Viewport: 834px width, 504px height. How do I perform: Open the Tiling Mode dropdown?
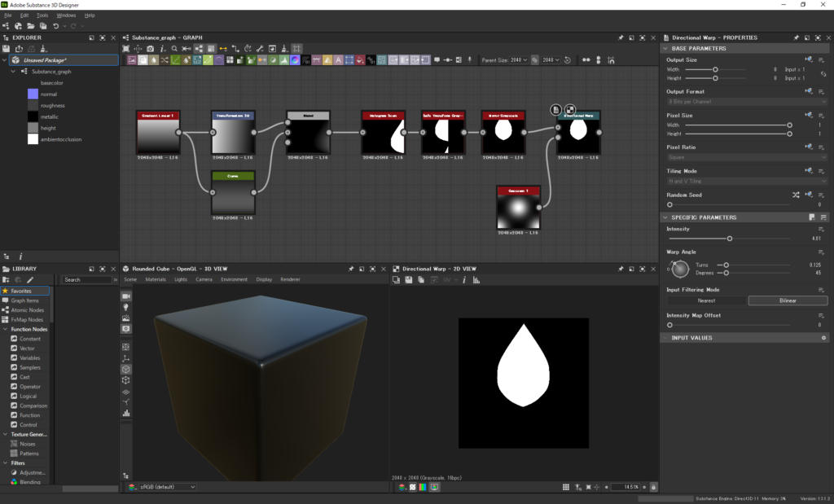[747, 182]
